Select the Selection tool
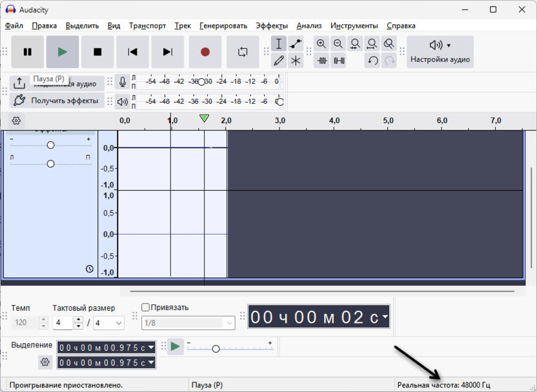The image size is (537, 392). click(279, 44)
